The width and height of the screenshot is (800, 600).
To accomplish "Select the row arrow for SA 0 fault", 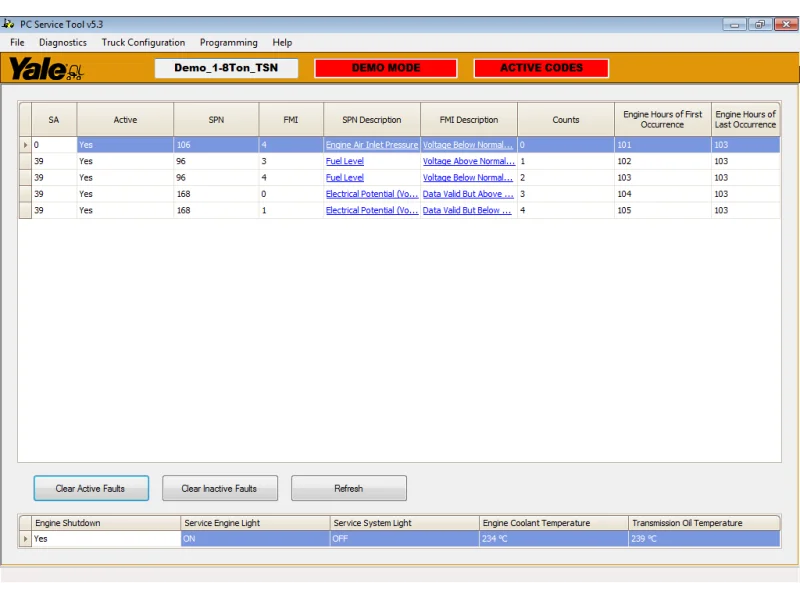I will coord(25,145).
